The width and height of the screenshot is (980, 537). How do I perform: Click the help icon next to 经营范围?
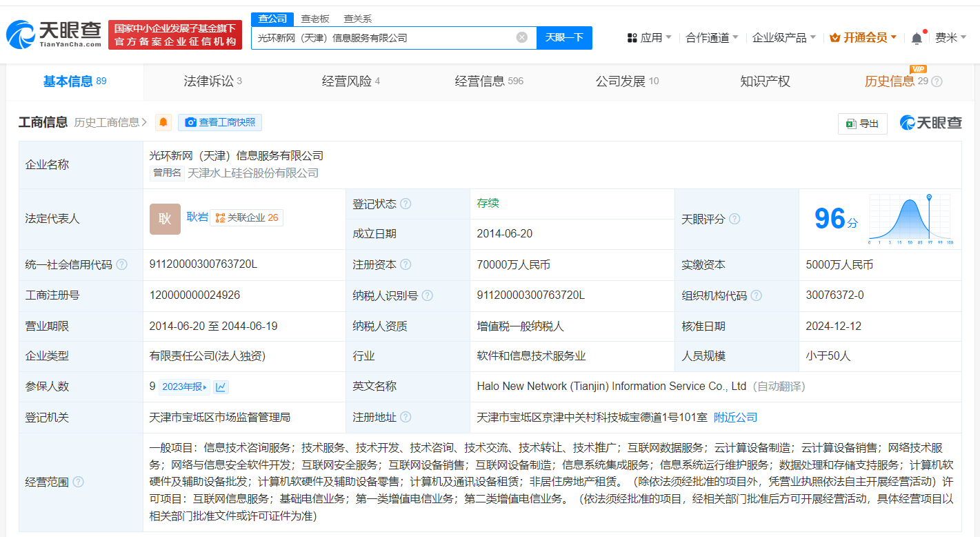coord(79,482)
